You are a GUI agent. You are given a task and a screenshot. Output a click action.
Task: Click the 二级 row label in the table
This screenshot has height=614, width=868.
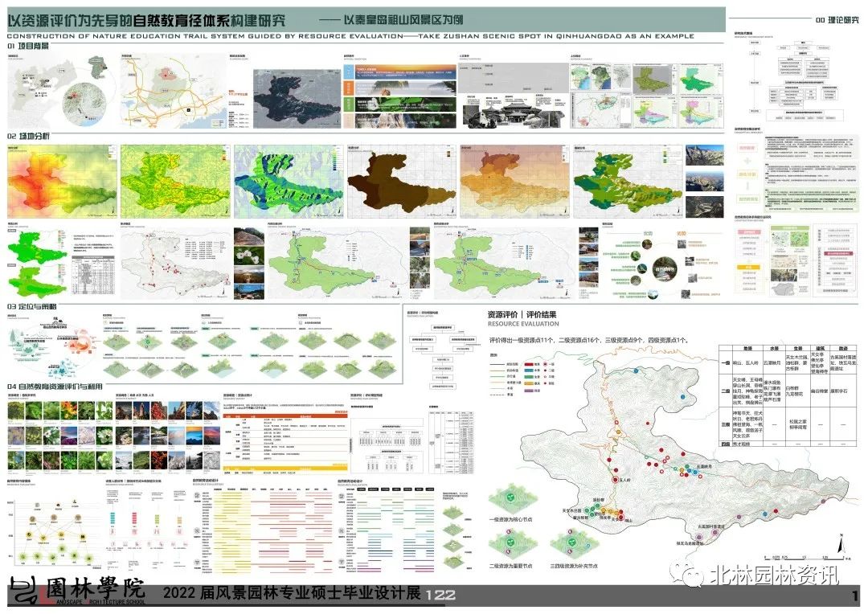pyautogui.click(x=725, y=391)
